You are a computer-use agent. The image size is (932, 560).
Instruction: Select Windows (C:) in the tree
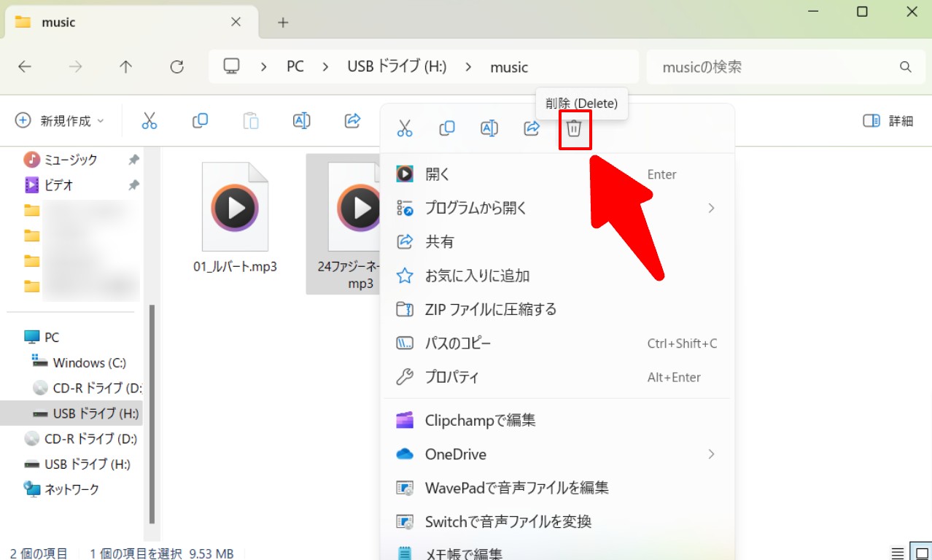pyautogui.click(x=79, y=362)
